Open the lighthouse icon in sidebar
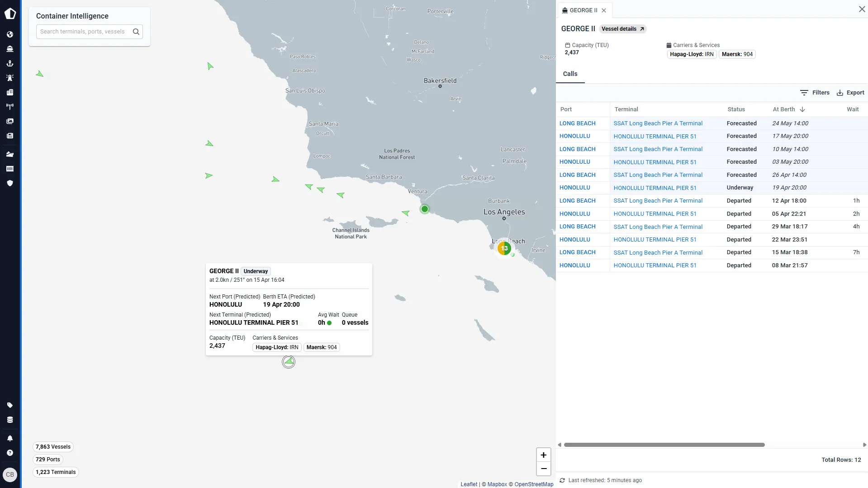This screenshot has width=868, height=488. click(x=10, y=78)
